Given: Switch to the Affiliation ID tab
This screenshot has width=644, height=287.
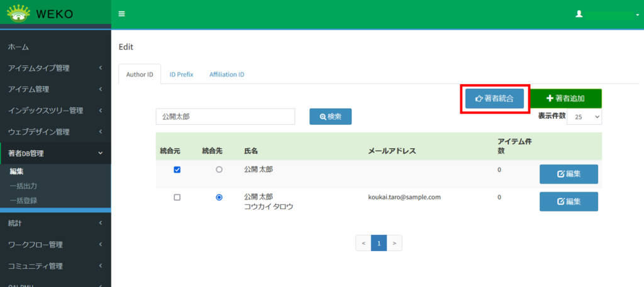Looking at the screenshot, I should (226, 74).
